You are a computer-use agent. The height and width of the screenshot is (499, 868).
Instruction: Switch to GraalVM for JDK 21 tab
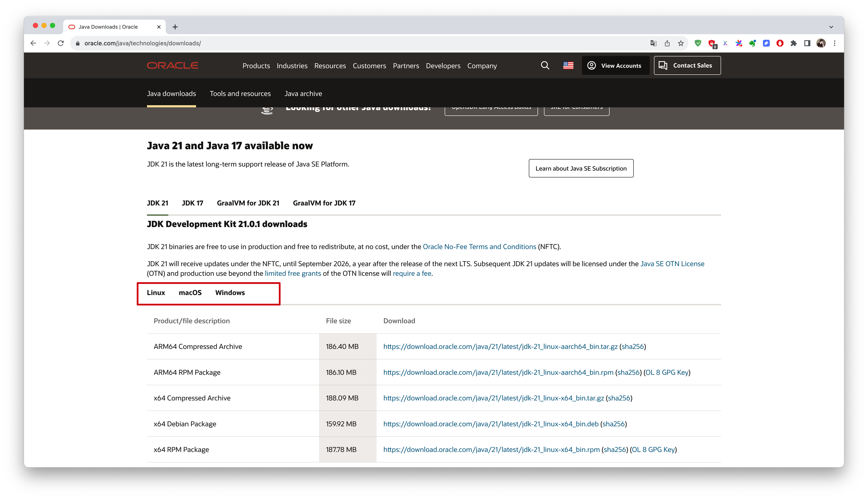(248, 203)
